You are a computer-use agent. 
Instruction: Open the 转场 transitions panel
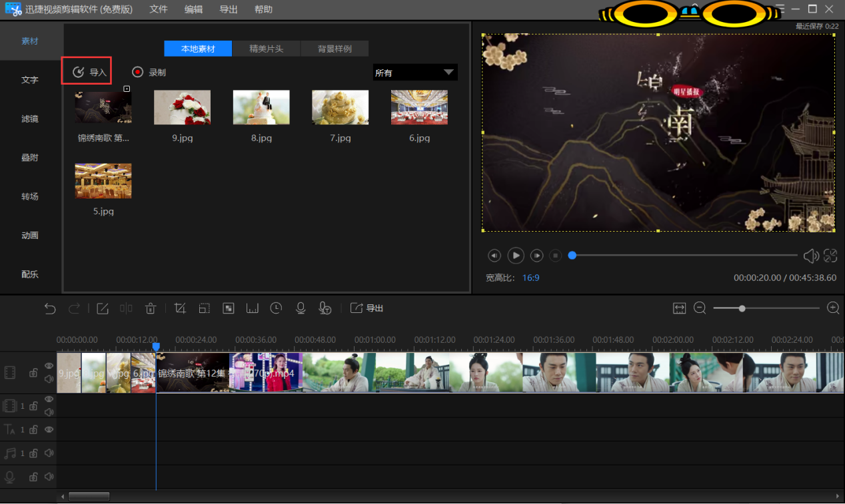30,196
